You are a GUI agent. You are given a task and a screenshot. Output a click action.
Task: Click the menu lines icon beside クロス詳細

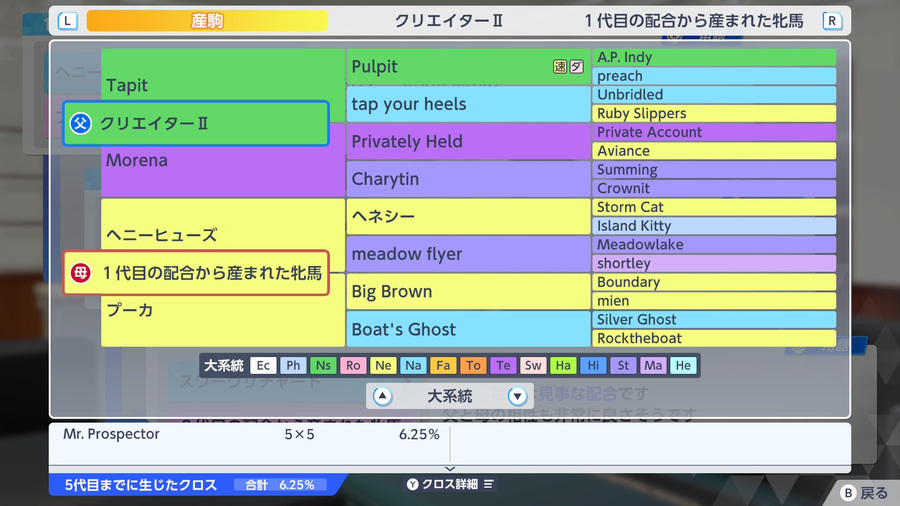click(x=488, y=484)
